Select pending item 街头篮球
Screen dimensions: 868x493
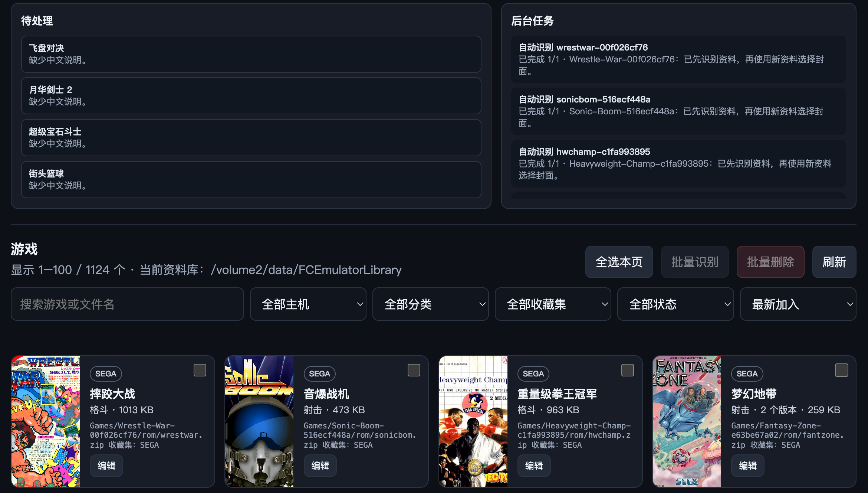251,180
